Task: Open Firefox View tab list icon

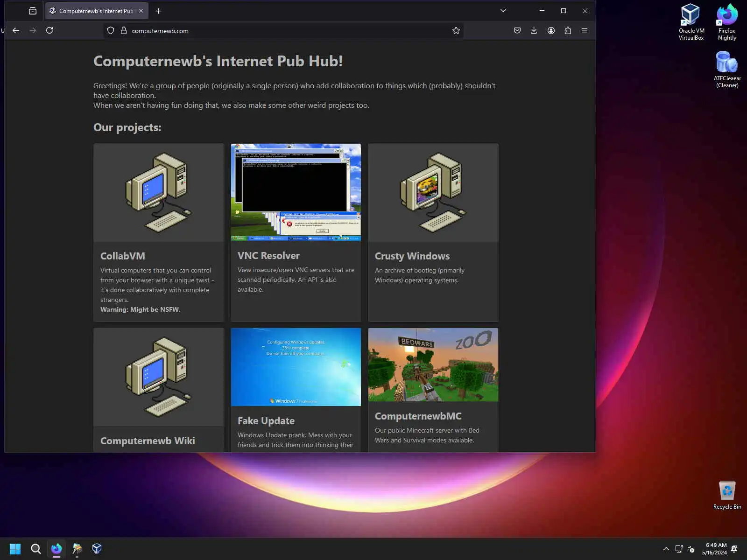Action: (x=33, y=11)
